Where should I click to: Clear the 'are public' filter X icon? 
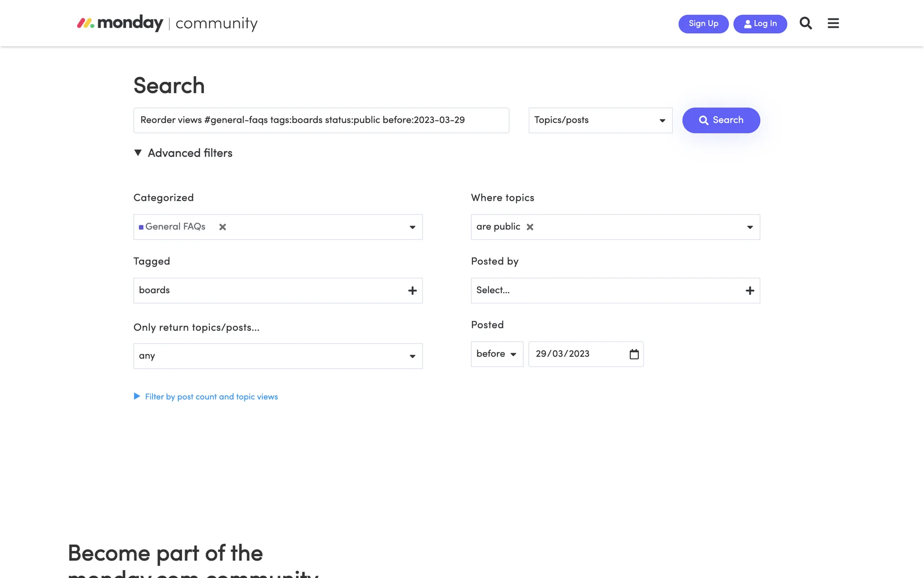[x=530, y=227]
